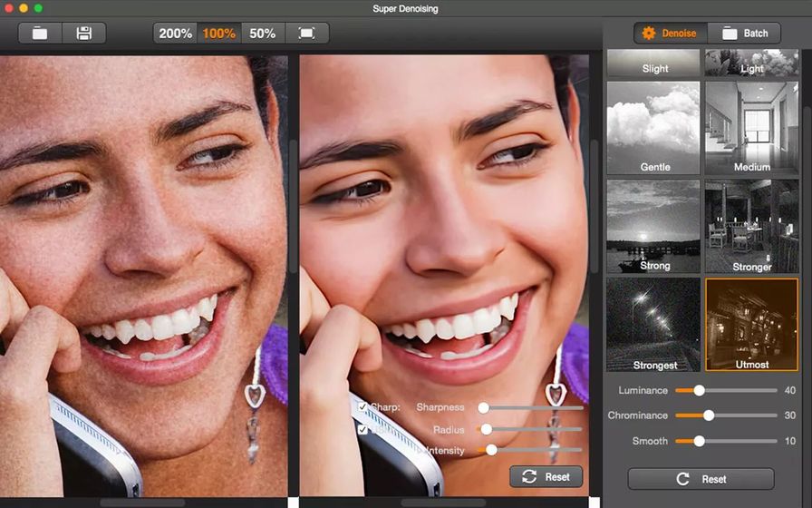Adjust the Chrominance slider handle
812x508 pixels.
click(x=709, y=415)
